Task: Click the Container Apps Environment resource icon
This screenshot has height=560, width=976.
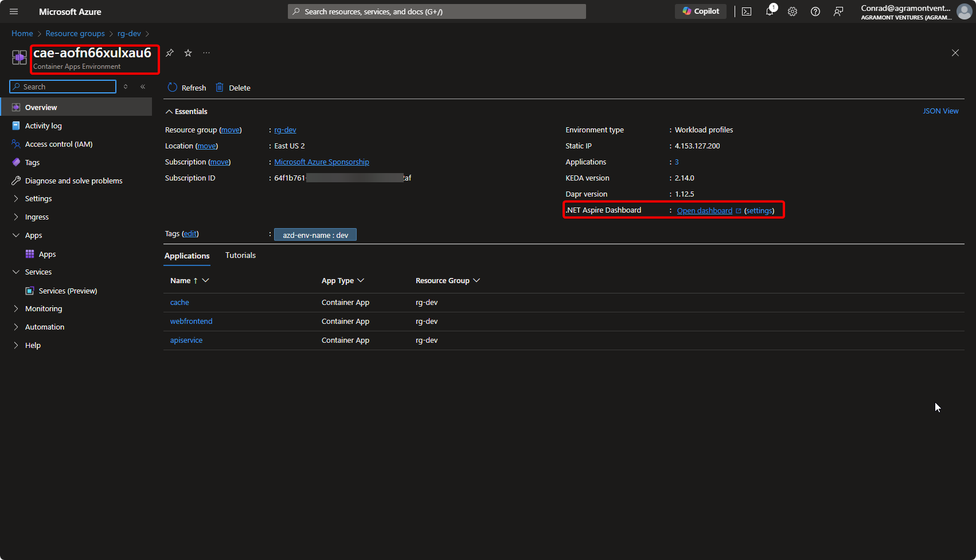Action: coord(19,57)
